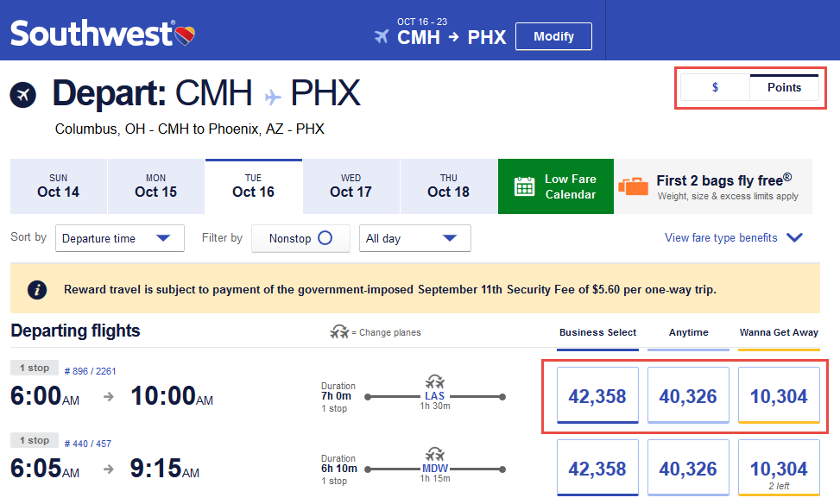Click the Modify button
The width and height of the screenshot is (840, 504).
554,36
